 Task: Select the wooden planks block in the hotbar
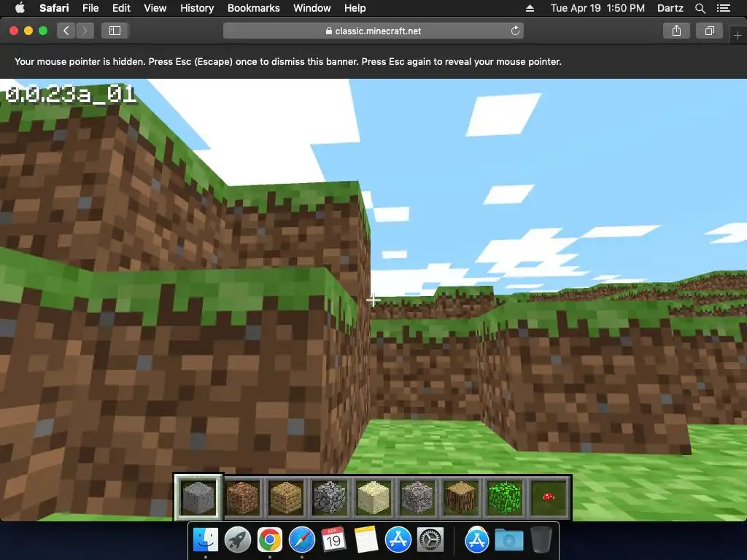click(286, 497)
